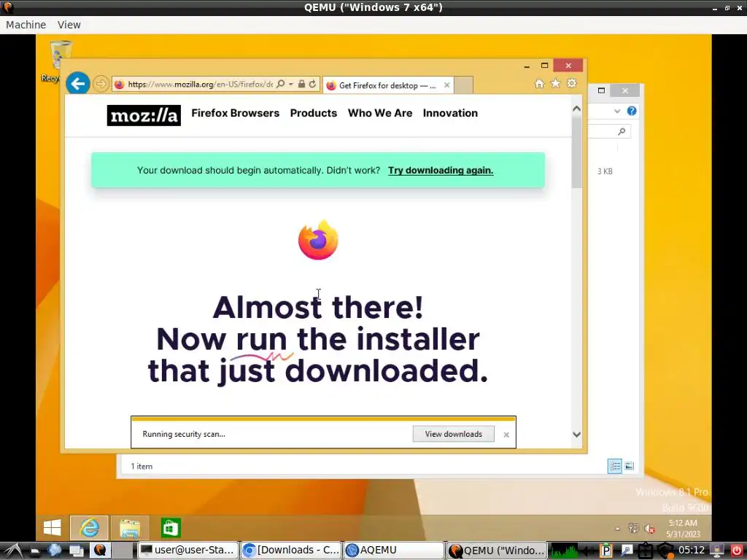This screenshot has width=747, height=560.
Task: Show hidden tray icons arrow
Action: (617, 529)
